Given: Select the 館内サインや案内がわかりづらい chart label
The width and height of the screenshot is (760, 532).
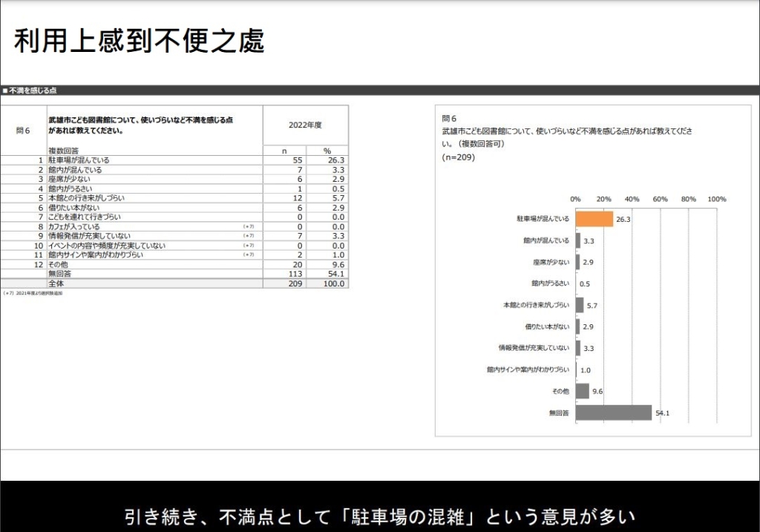Looking at the screenshot, I should [528, 370].
